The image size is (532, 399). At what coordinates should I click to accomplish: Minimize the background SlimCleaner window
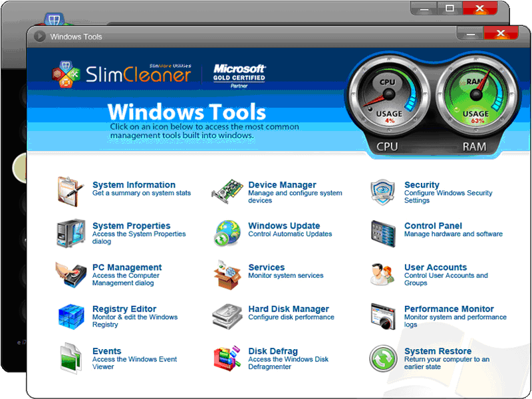pyautogui.click(x=424, y=9)
